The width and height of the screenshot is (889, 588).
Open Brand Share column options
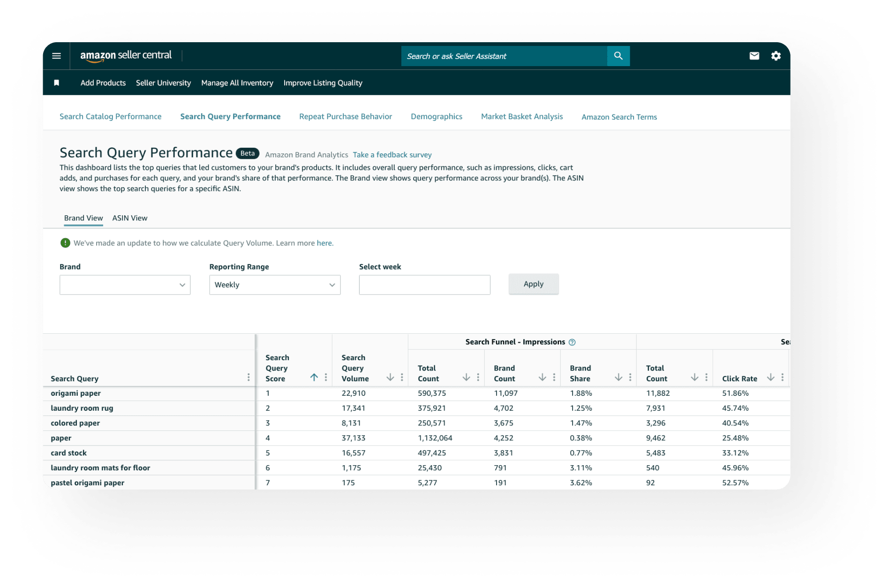tap(630, 377)
